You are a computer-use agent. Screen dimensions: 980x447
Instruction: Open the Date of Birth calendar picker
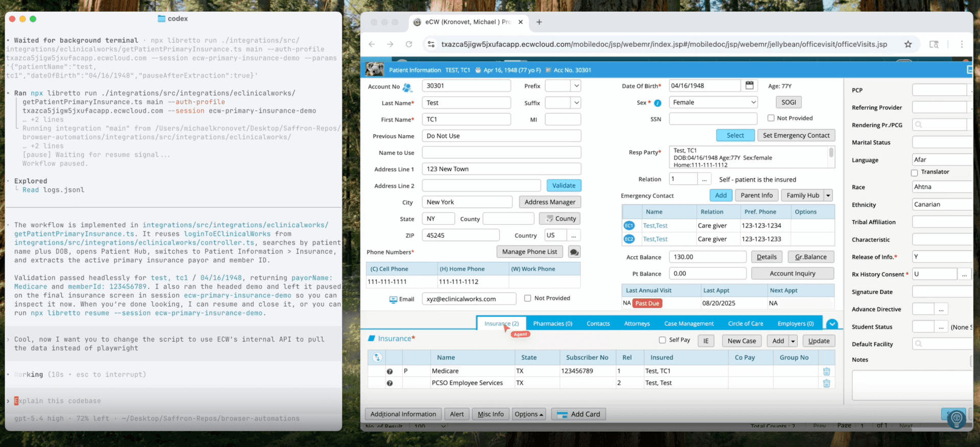coord(749,85)
